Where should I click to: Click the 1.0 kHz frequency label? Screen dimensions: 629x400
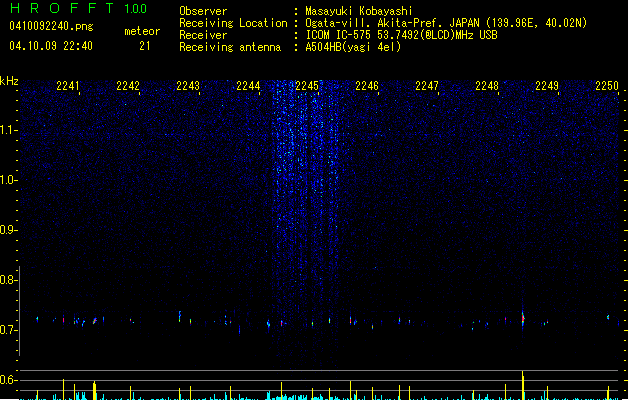click(x=8, y=180)
